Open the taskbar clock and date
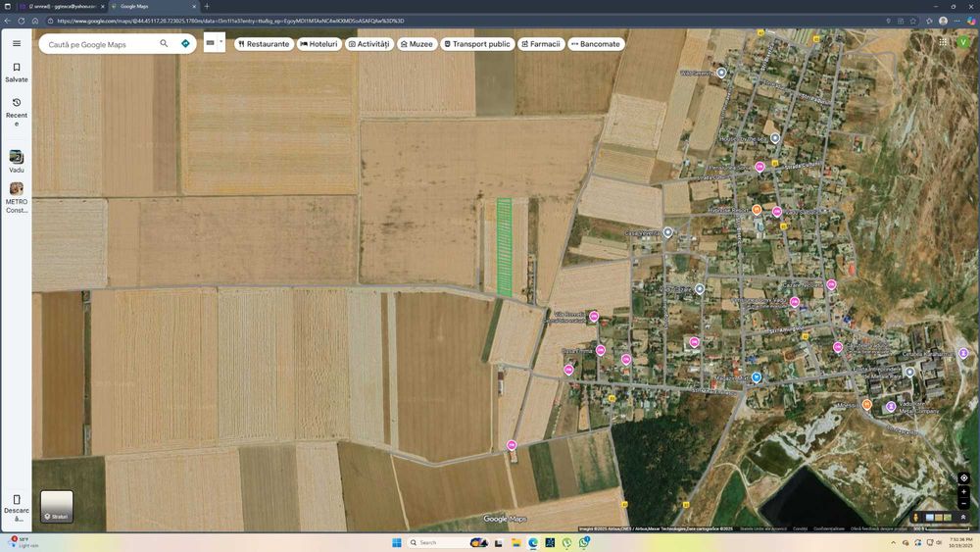This screenshot has height=552, width=980. 960,542
